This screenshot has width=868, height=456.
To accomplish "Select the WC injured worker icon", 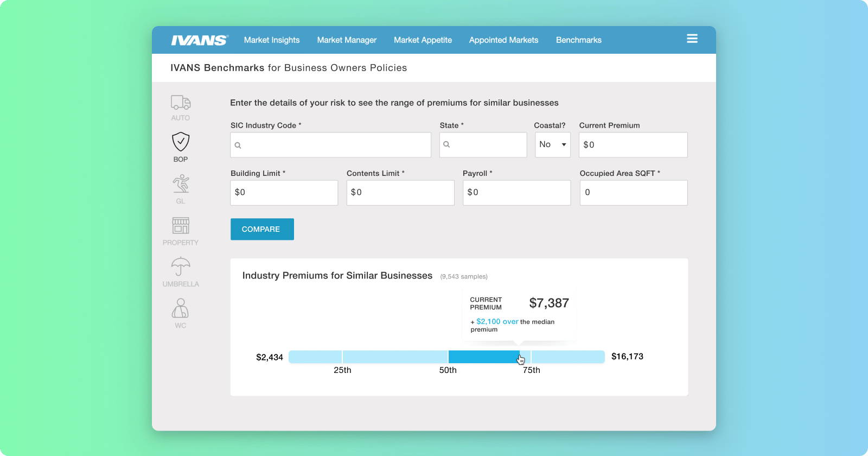I will pyautogui.click(x=181, y=308).
